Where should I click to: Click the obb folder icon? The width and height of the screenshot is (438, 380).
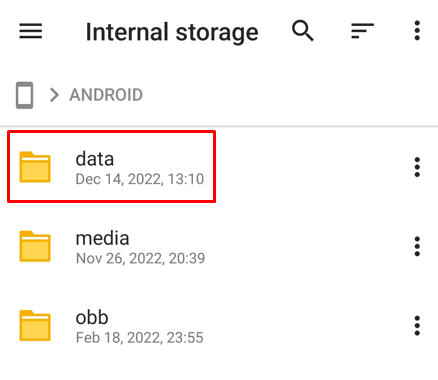[x=35, y=326]
